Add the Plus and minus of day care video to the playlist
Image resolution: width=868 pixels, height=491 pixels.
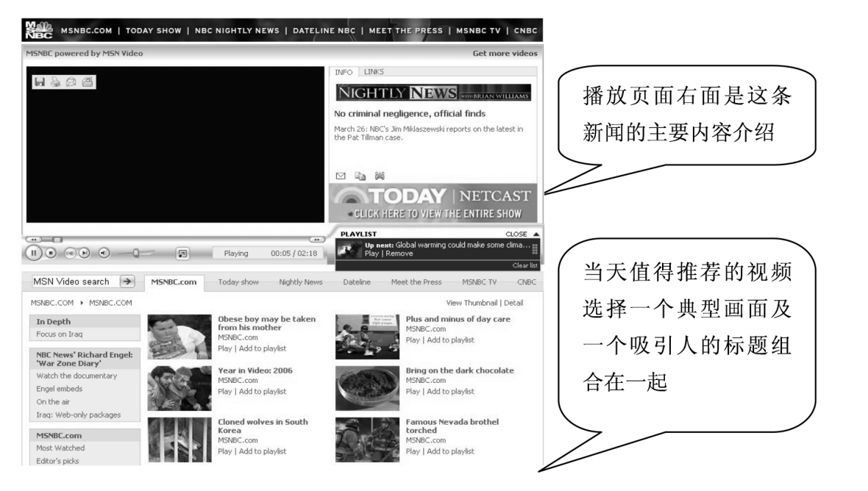450,340
